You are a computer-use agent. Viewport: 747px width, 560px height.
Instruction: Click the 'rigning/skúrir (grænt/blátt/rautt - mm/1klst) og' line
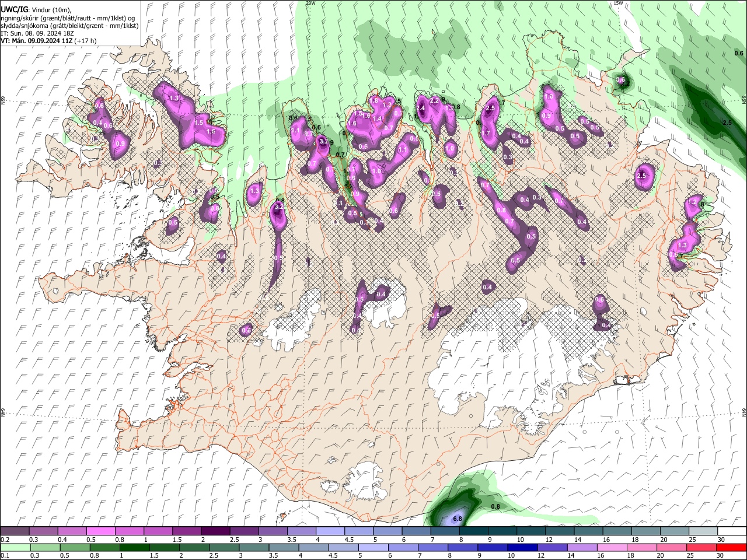point(68,18)
